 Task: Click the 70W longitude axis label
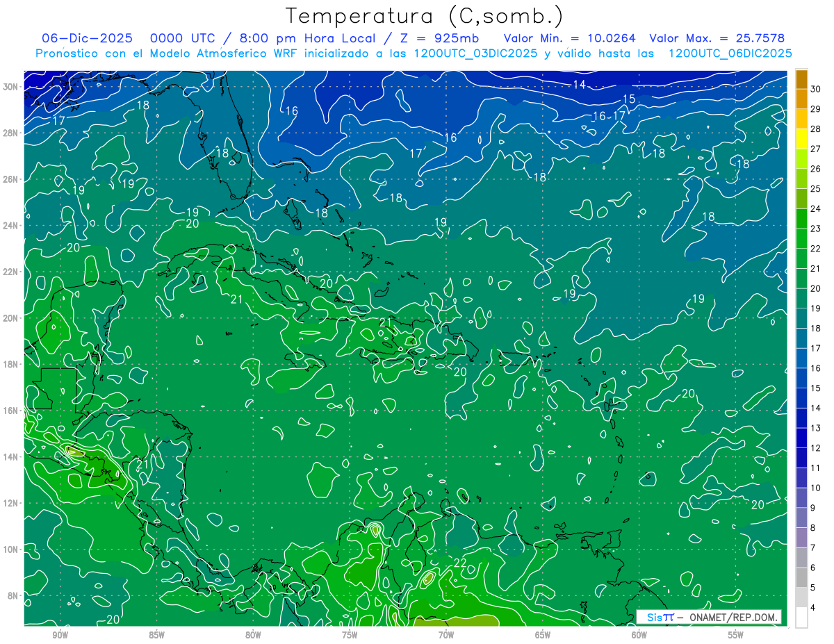click(x=446, y=635)
